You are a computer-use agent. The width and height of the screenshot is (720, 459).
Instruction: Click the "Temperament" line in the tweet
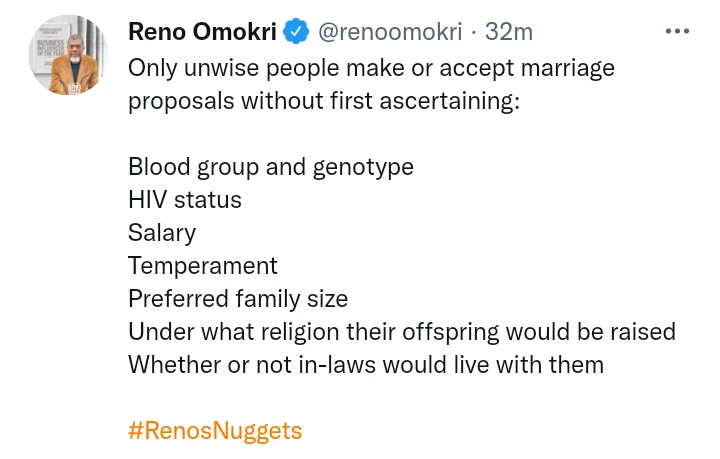click(x=203, y=265)
